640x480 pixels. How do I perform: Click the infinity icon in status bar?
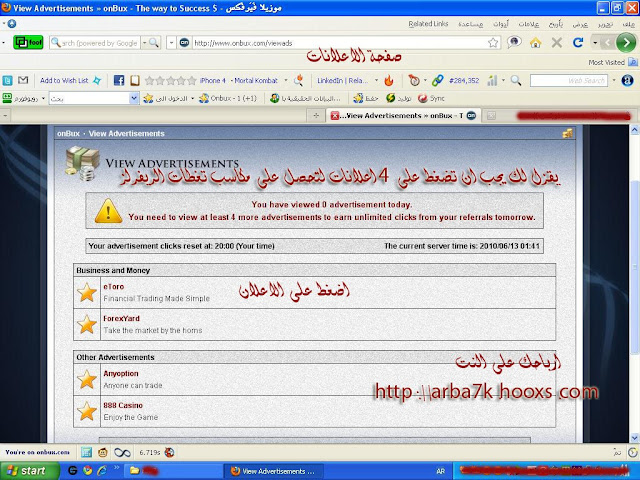[122, 452]
